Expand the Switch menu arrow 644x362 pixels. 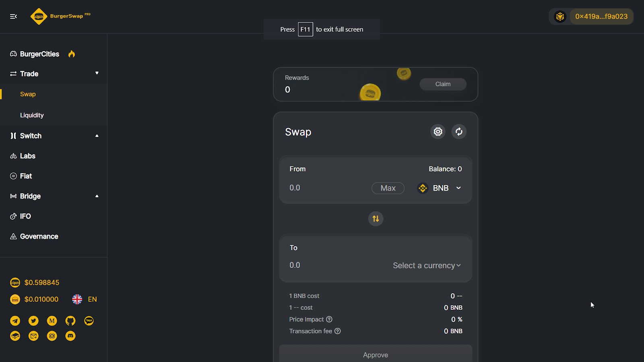point(97,136)
